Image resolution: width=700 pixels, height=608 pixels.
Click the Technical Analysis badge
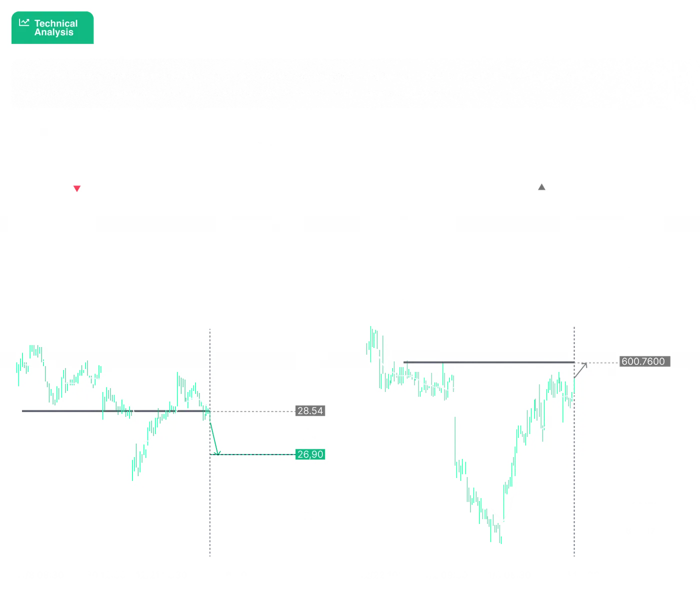pos(52,27)
